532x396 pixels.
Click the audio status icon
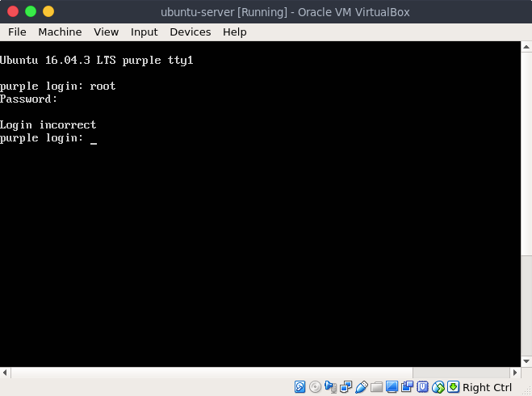[330, 387]
